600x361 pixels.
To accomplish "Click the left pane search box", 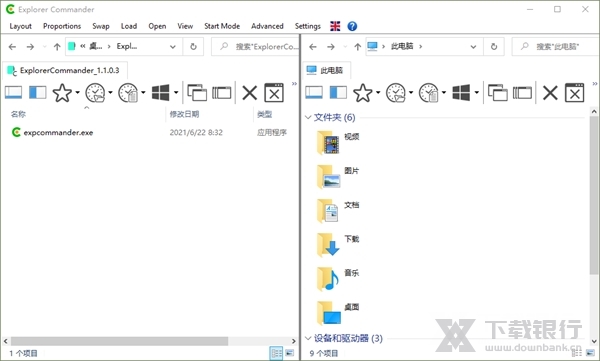I will (x=255, y=47).
